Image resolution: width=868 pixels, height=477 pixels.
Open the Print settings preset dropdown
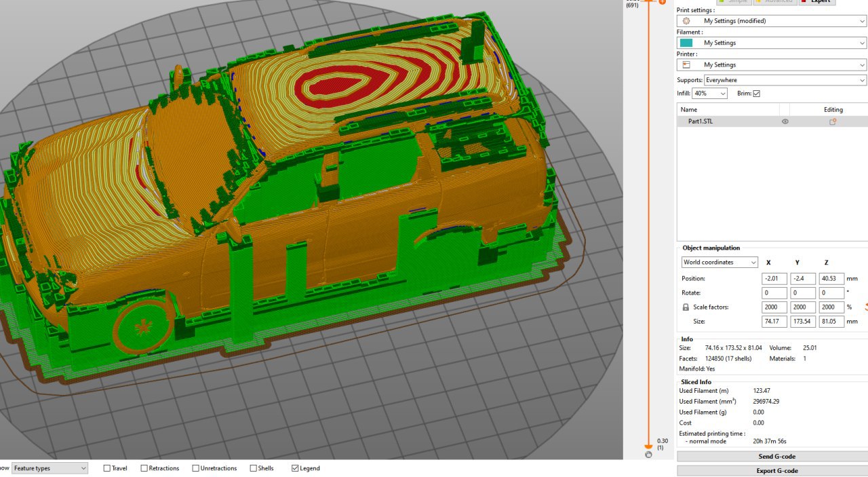772,21
